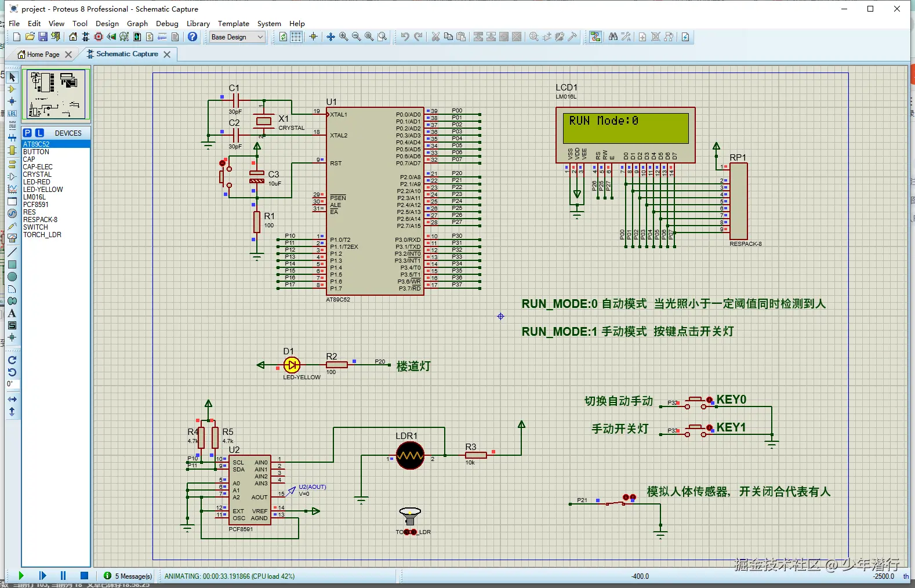
Task: Open the Debug menu
Action: 167,24
